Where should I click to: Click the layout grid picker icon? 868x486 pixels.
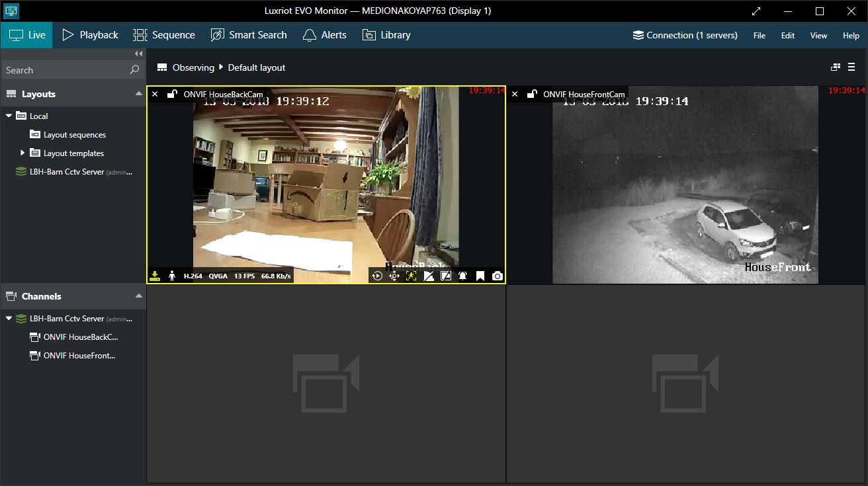pyautogui.click(x=836, y=67)
